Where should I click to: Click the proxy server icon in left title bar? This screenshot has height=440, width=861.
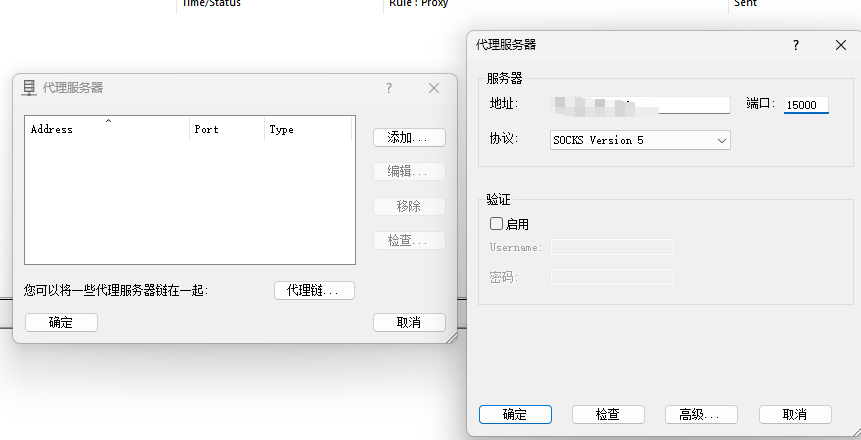click(29, 88)
